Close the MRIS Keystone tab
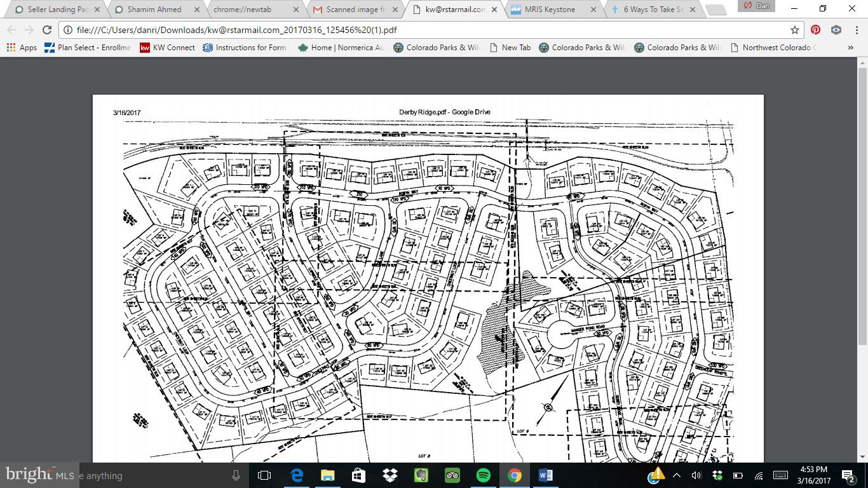Viewport: 868px width, 488px height. click(x=593, y=10)
